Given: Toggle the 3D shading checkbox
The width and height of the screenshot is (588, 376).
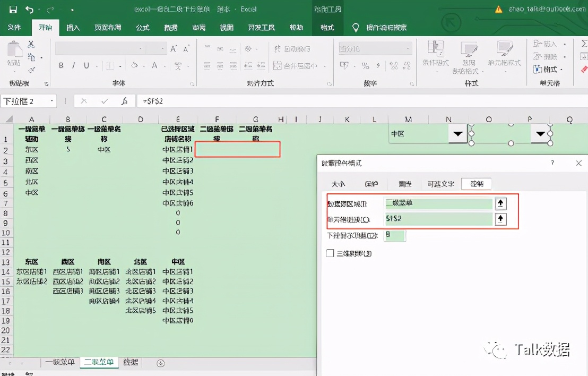Looking at the screenshot, I should click(x=330, y=253).
